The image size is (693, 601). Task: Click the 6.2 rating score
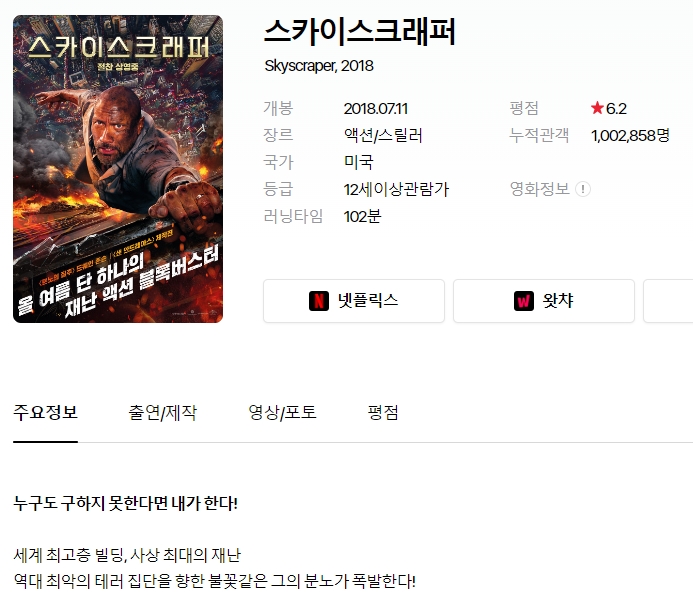[x=616, y=109]
